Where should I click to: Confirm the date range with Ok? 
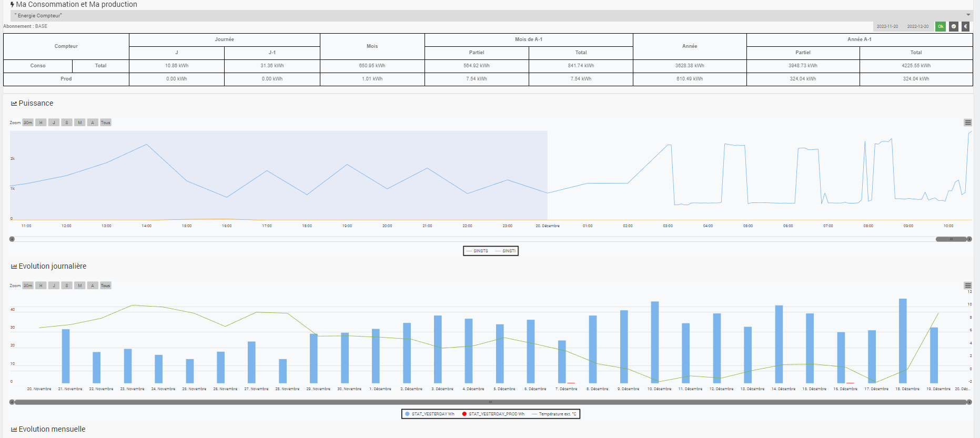tap(941, 26)
